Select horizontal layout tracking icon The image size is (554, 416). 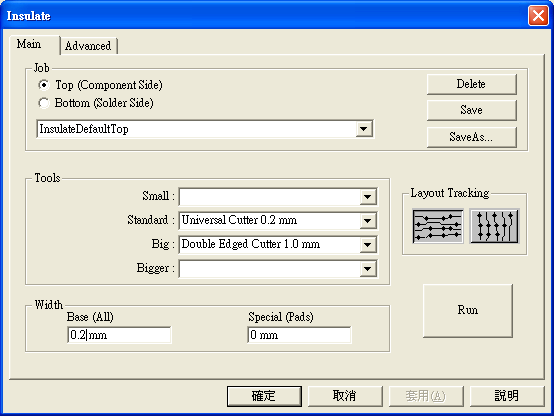438,226
